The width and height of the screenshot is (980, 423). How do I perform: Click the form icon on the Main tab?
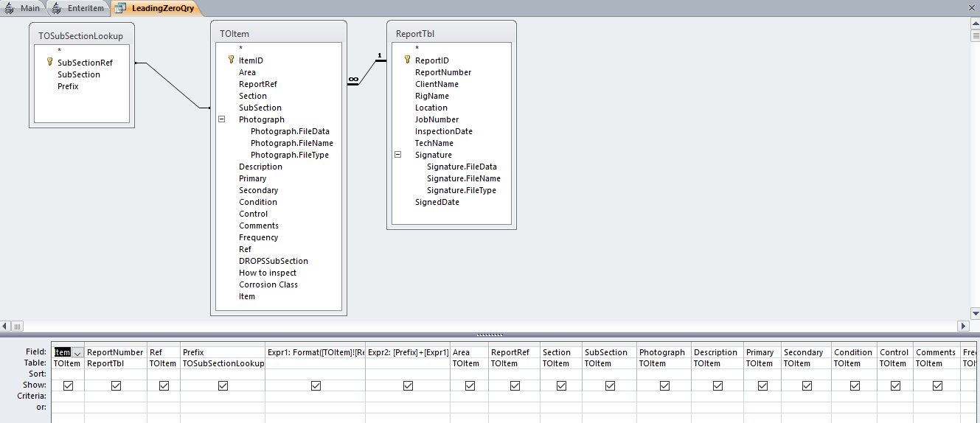click(9, 8)
